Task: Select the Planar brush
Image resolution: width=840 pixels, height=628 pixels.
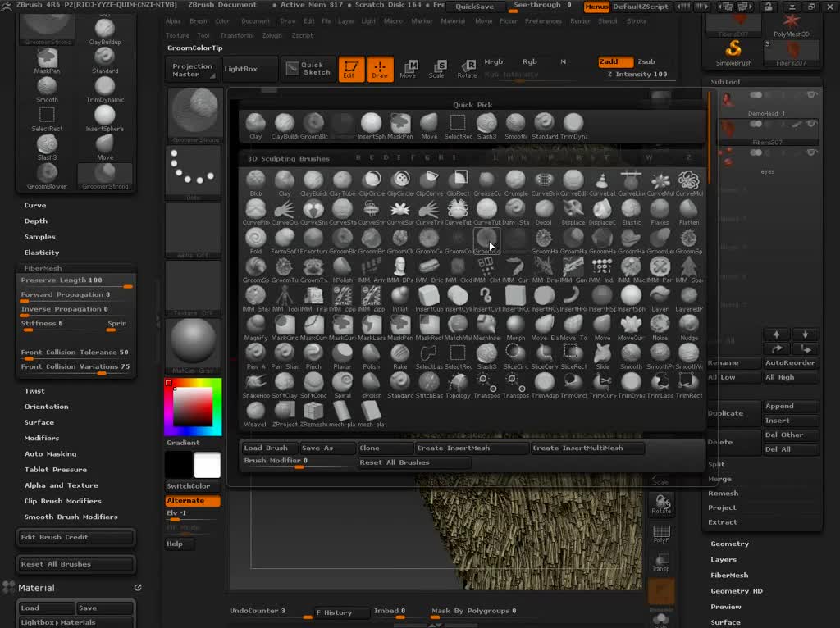Action: 342,357
